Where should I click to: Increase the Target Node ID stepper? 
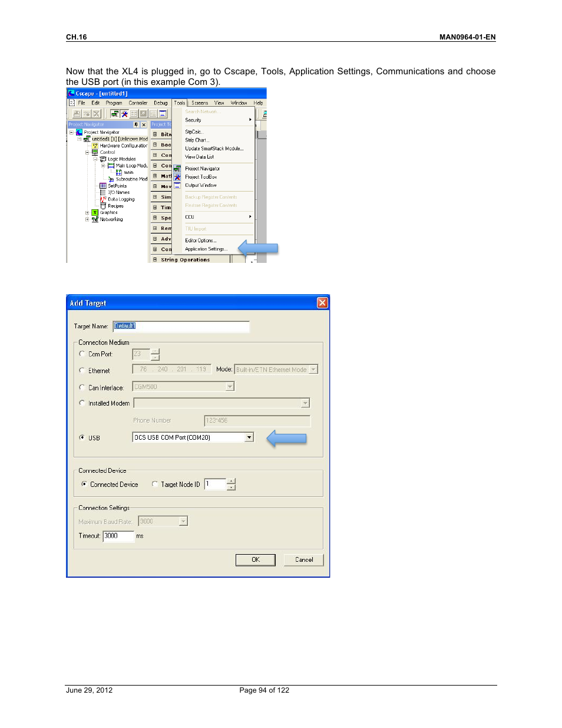(x=232, y=481)
